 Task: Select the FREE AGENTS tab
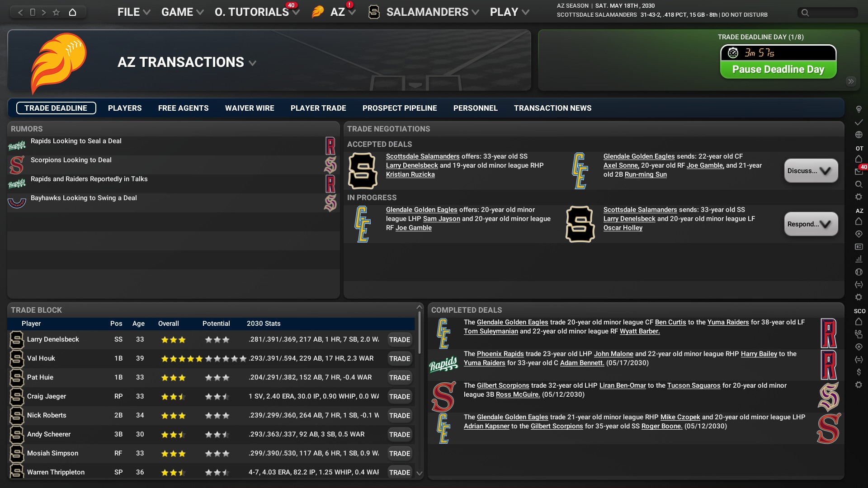[183, 108]
